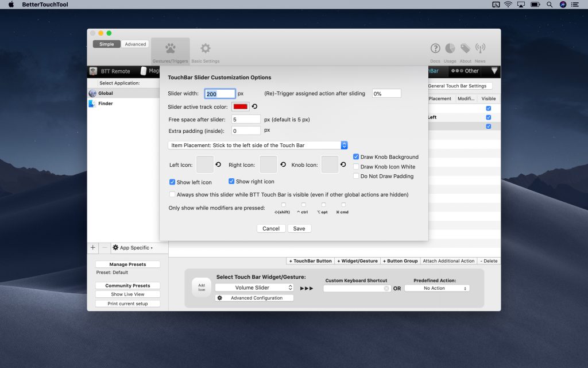Screen dimensions: 588x368
Task: Click + Button Group
Action: tap(400, 260)
